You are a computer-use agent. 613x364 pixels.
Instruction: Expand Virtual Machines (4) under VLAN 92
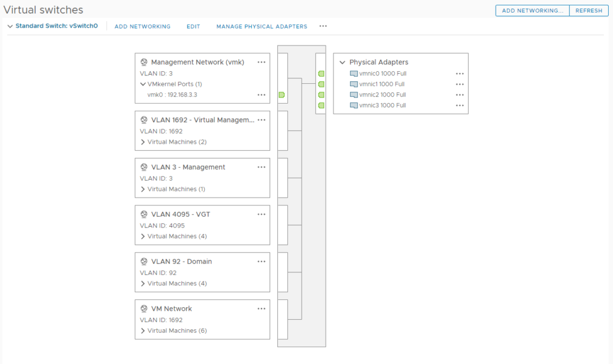(143, 284)
